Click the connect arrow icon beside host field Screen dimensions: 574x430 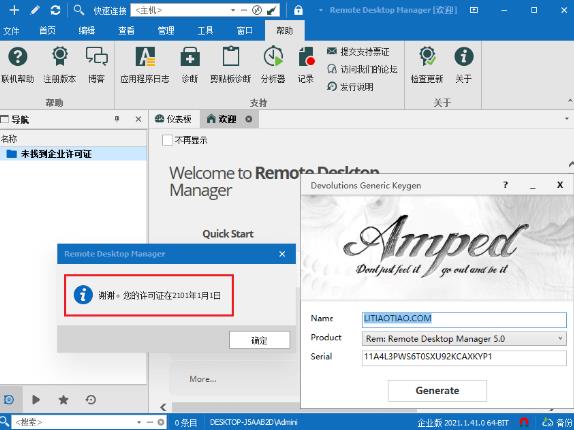click(x=272, y=10)
